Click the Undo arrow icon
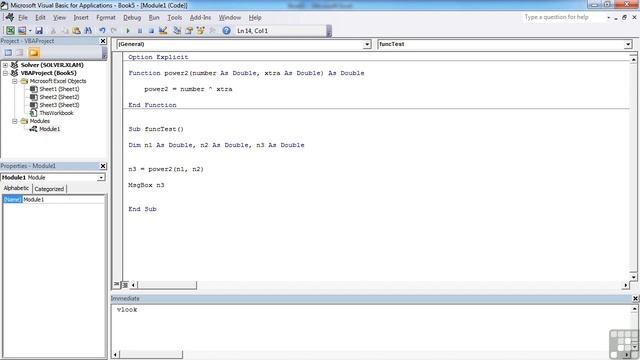The image size is (640, 360). (102, 31)
